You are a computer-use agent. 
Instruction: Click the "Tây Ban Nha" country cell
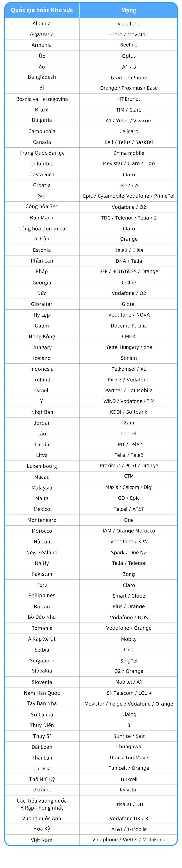coord(42,703)
